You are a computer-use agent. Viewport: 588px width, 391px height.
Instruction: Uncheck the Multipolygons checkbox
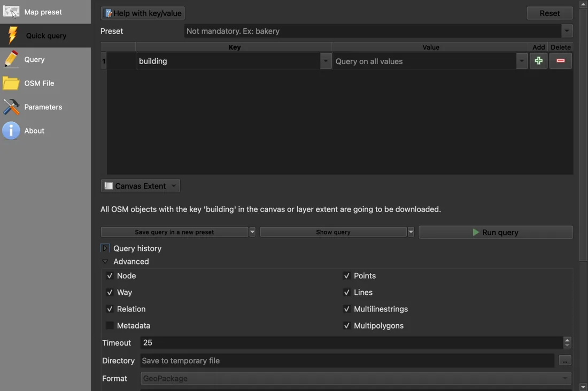[346, 325]
